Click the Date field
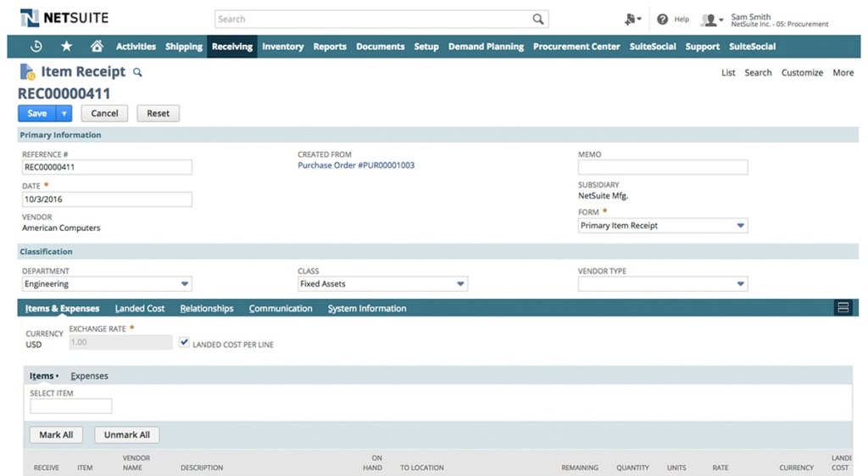The height and width of the screenshot is (476, 868). 107,199
